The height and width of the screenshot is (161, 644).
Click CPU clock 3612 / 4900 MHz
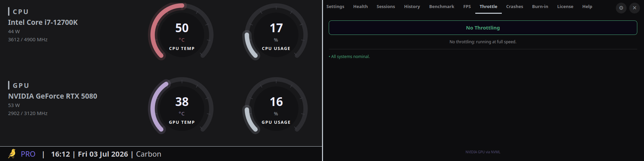pos(28,40)
